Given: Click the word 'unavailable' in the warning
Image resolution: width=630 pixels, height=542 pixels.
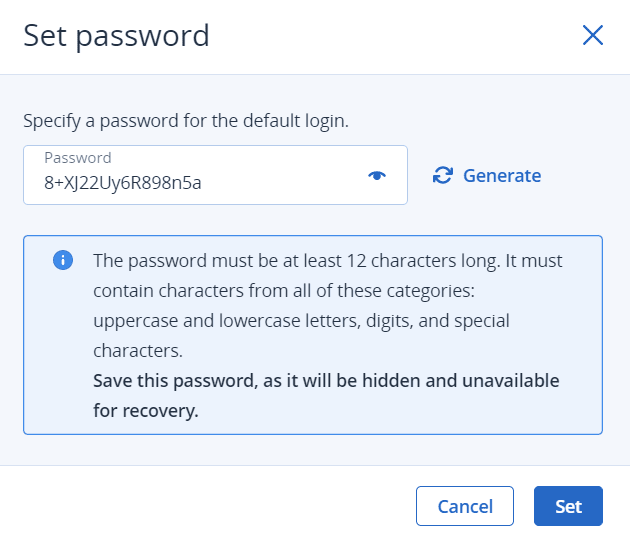Looking at the screenshot, I should [511, 380].
